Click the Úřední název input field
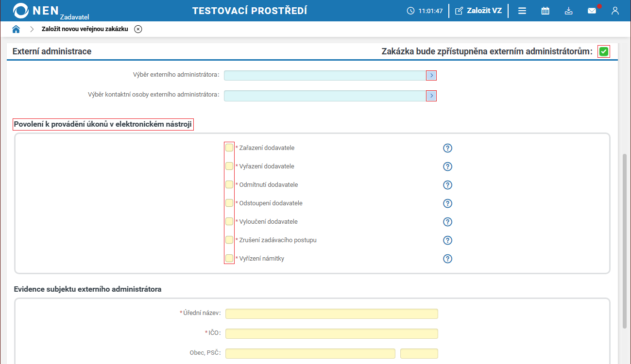The width and height of the screenshot is (631, 364). pyautogui.click(x=331, y=314)
